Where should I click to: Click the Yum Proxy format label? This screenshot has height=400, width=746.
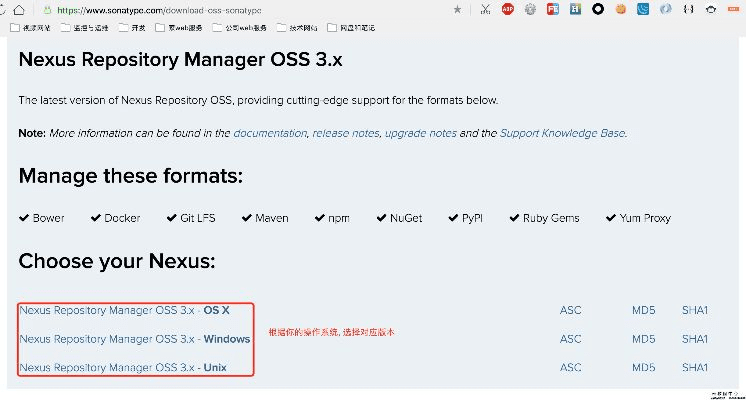pos(645,218)
